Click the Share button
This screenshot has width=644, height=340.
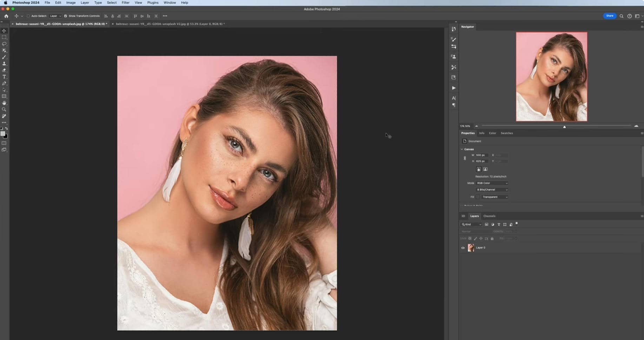[610, 16]
